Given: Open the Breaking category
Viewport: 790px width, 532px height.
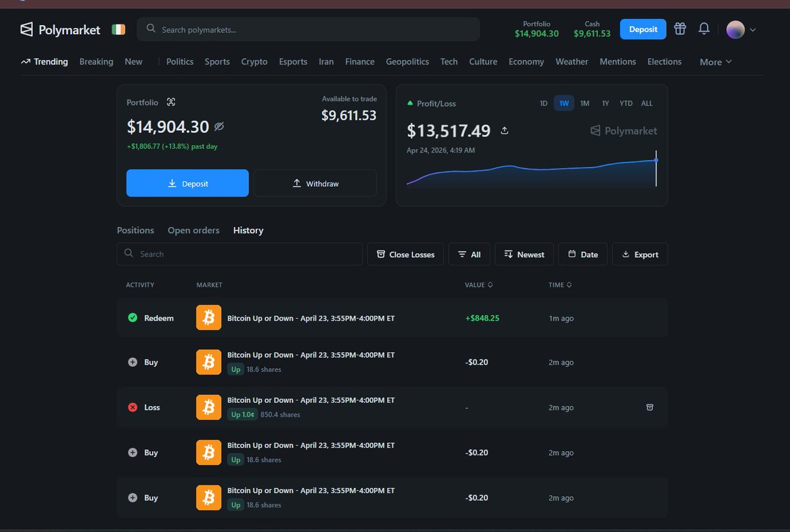Looking at the screenshot, I should (x=96, y=61).
